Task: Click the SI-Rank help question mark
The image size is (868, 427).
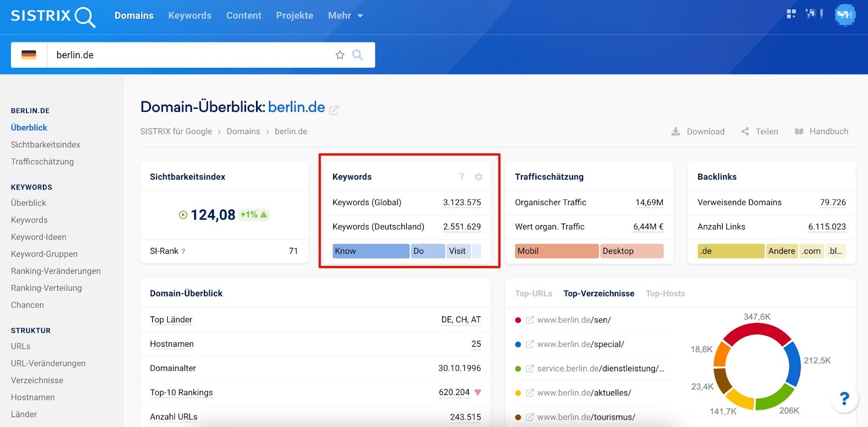Action: pyautogui.click(x=183, y=251)
